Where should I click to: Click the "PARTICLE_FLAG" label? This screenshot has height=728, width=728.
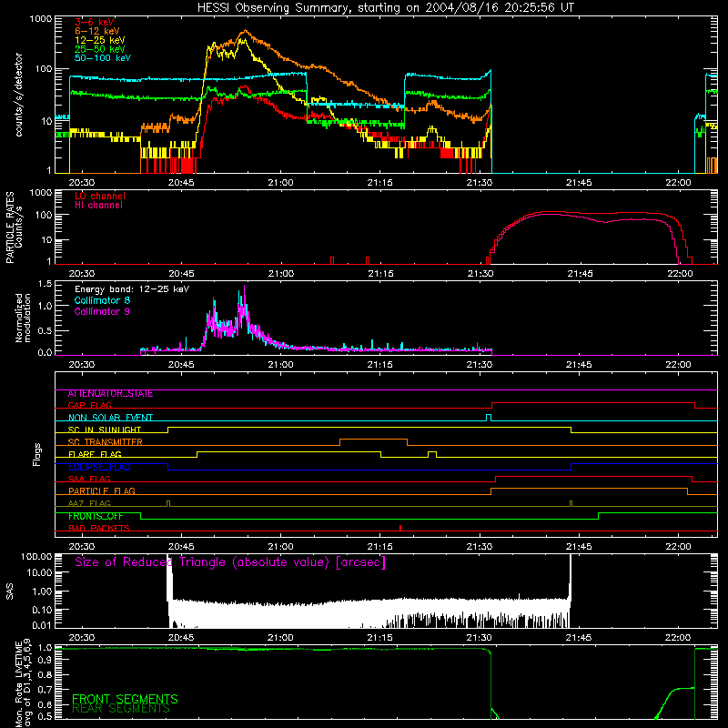pyautogui.click(x=102, y=491)
